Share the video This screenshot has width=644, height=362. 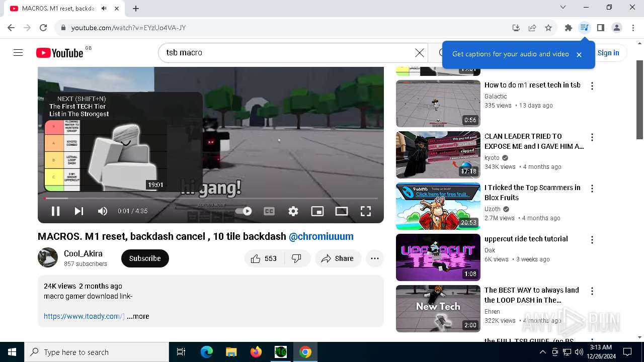(338, 258)
